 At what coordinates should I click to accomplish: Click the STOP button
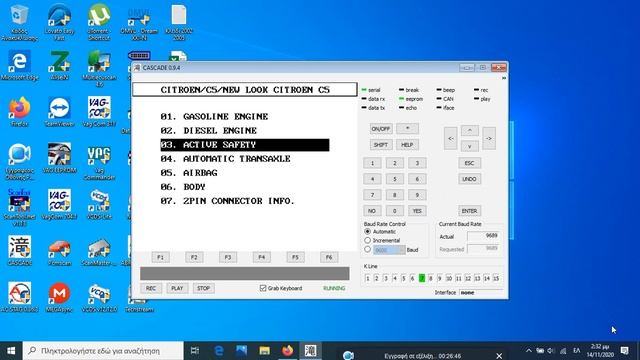pyautogui.click(x=203, y=288)
